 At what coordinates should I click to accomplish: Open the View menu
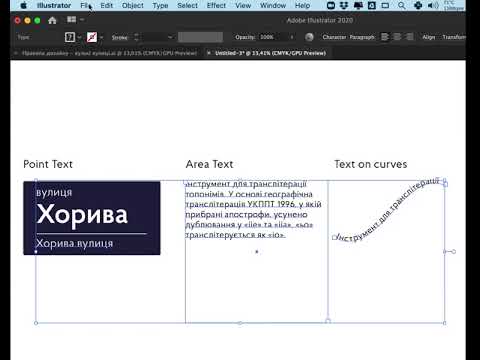pos(243,6)
